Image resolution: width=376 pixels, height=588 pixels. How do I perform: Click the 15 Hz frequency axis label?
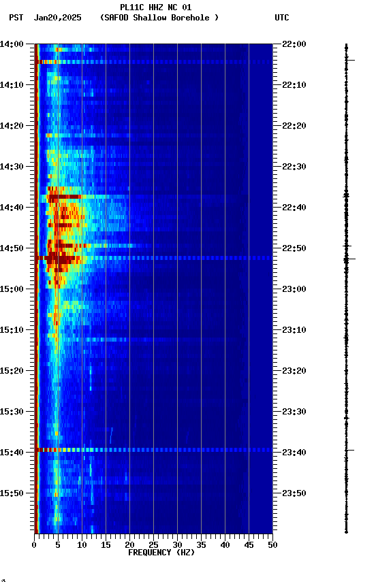pyautogui.click(x=106, y=545)
